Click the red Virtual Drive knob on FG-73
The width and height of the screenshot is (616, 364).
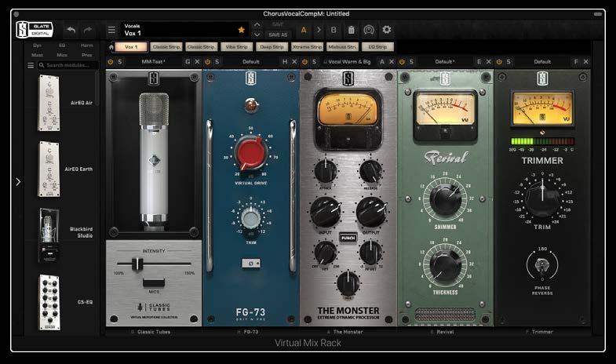(250, 152)
